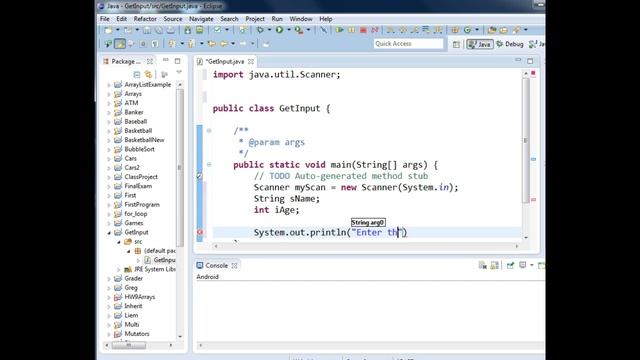Expand the ArrayListExample project
This screenshot has height=360, width=640.
(109, 85)
